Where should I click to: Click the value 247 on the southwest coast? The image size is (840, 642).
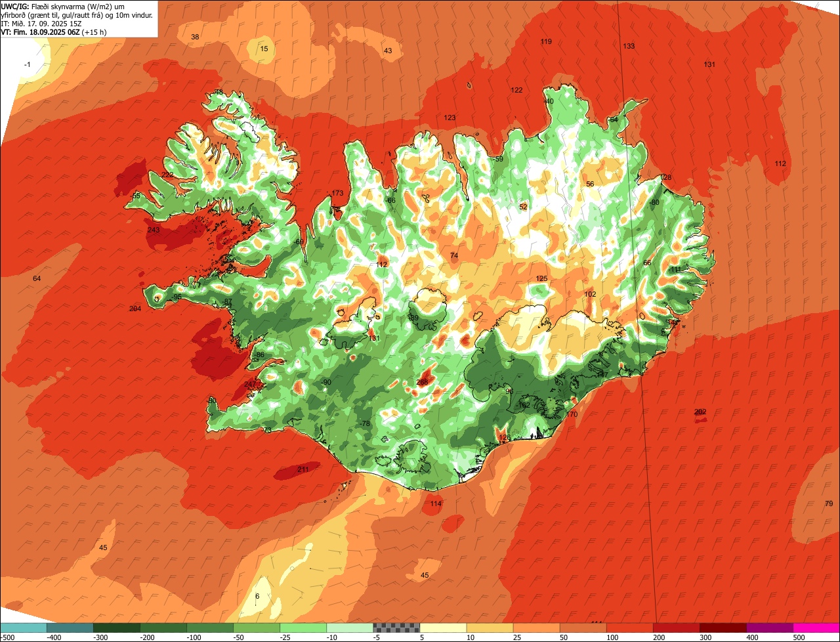250,384
